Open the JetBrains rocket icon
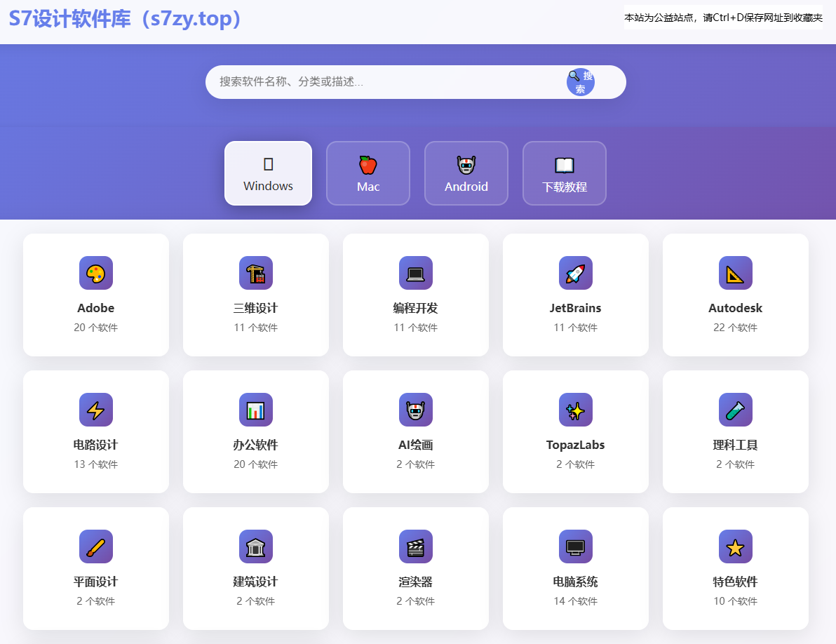Screen dimensions: 836x644 click(576, 273)
